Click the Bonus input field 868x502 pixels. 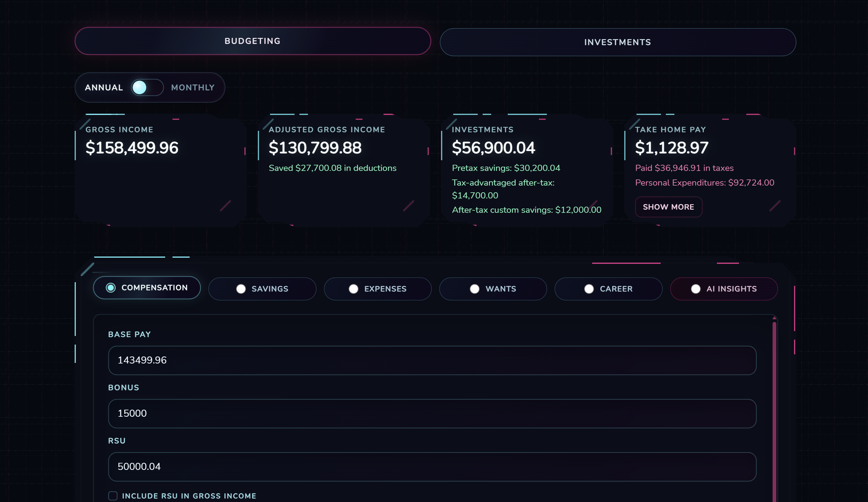[x=432, y=413]
